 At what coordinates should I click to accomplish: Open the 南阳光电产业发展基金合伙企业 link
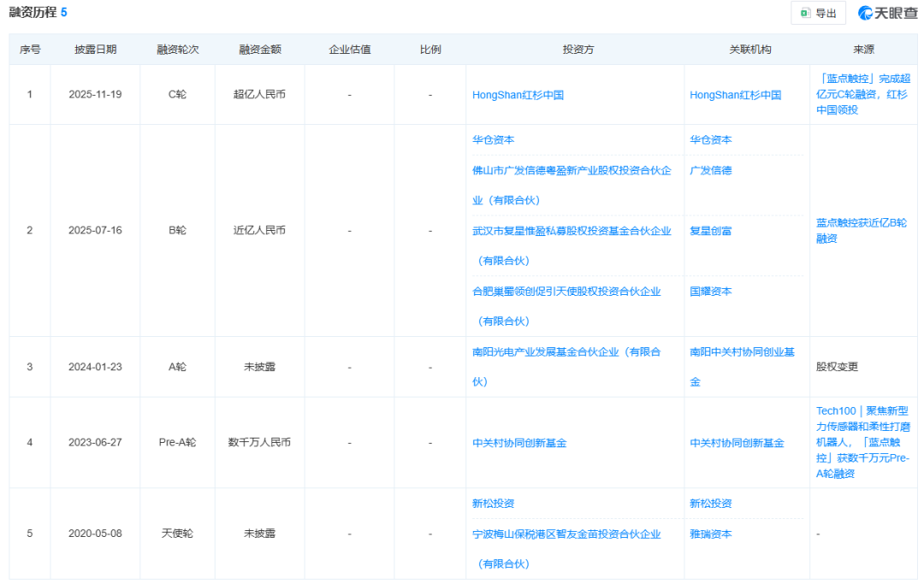pyautogui.click(x=569, y=351)
